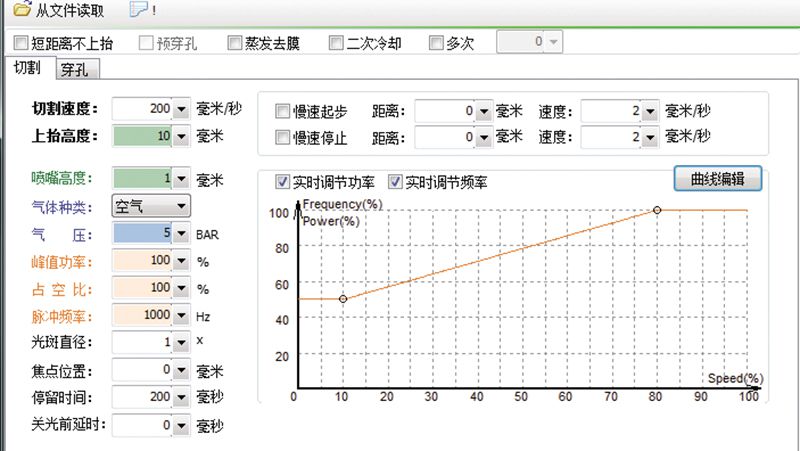Open the 切割速度 value dropdown arrow
The width and height of the screenshot is (800, 451).
pos(181,109)
